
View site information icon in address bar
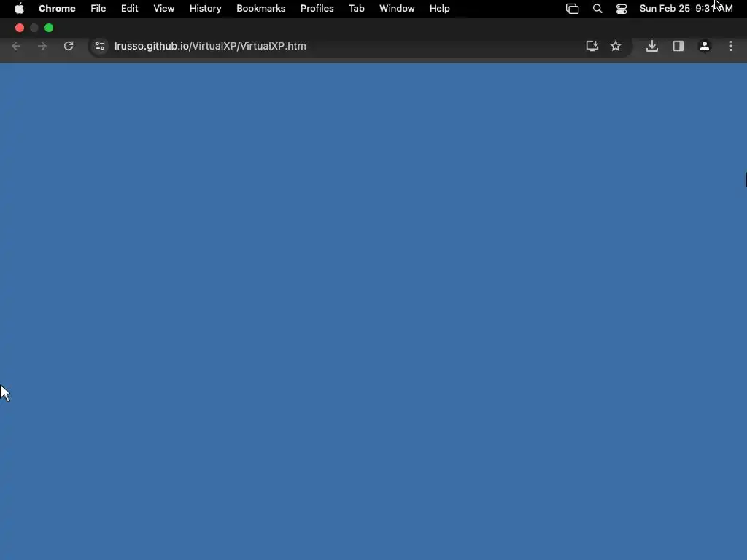pyautogui.click(x=100, y=46)
